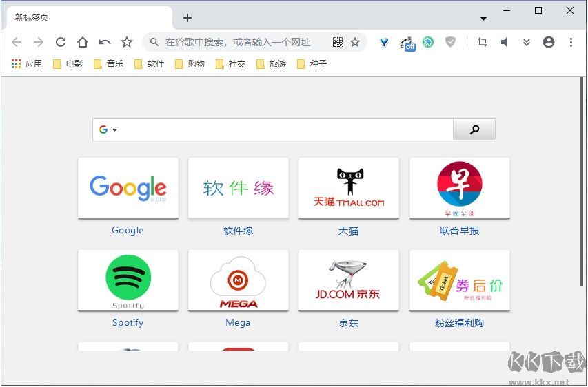Open the user profile avatar

tap(548, 42)
